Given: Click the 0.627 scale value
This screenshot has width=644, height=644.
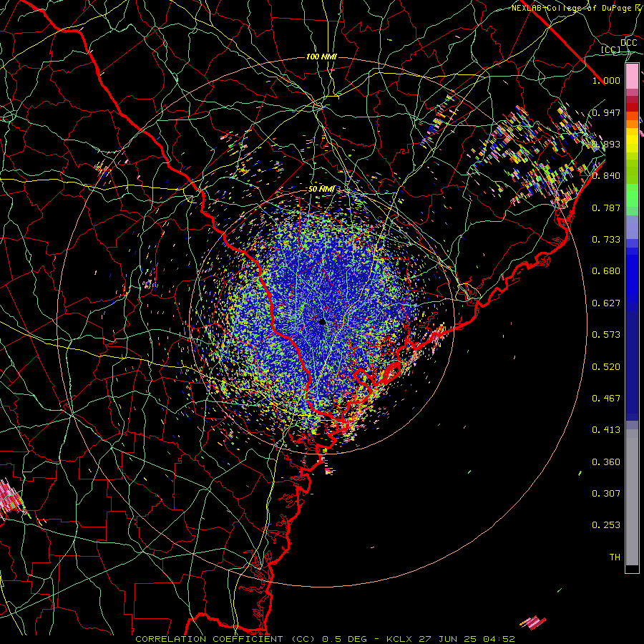Looking at the screenshot, I should click(606, 303).
